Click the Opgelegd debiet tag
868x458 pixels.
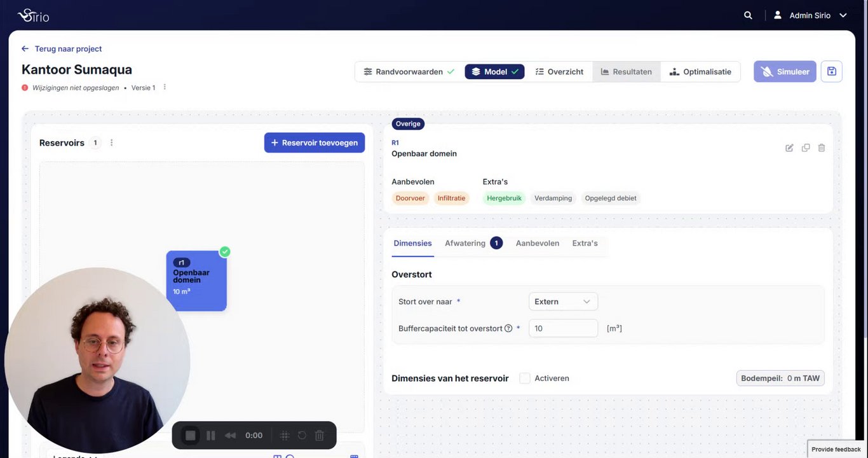611,198
